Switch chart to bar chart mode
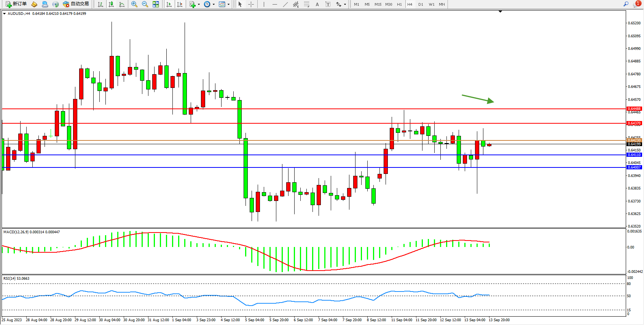The image size is (644, 325). 100,4
